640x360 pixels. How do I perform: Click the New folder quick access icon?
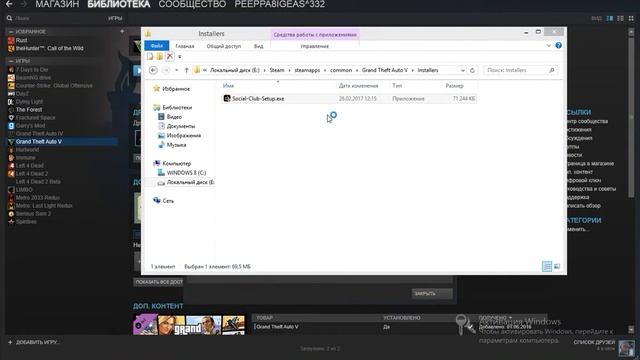(x=160, y=56)
